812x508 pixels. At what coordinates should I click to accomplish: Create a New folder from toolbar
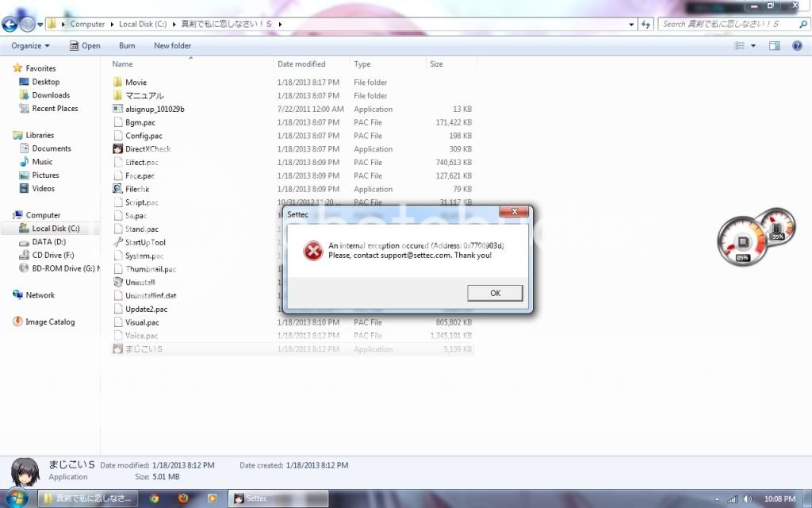click(x=172, y=46)
